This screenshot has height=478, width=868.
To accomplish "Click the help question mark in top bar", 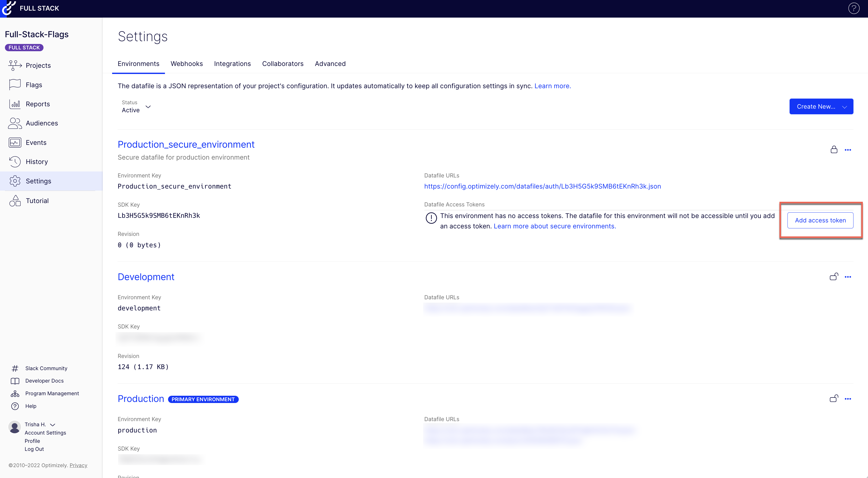I will tap(853, 9).
